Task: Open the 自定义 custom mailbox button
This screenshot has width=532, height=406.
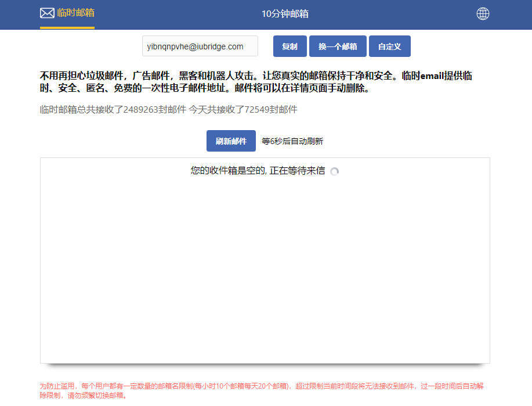Action: click(x=389, y=46)
